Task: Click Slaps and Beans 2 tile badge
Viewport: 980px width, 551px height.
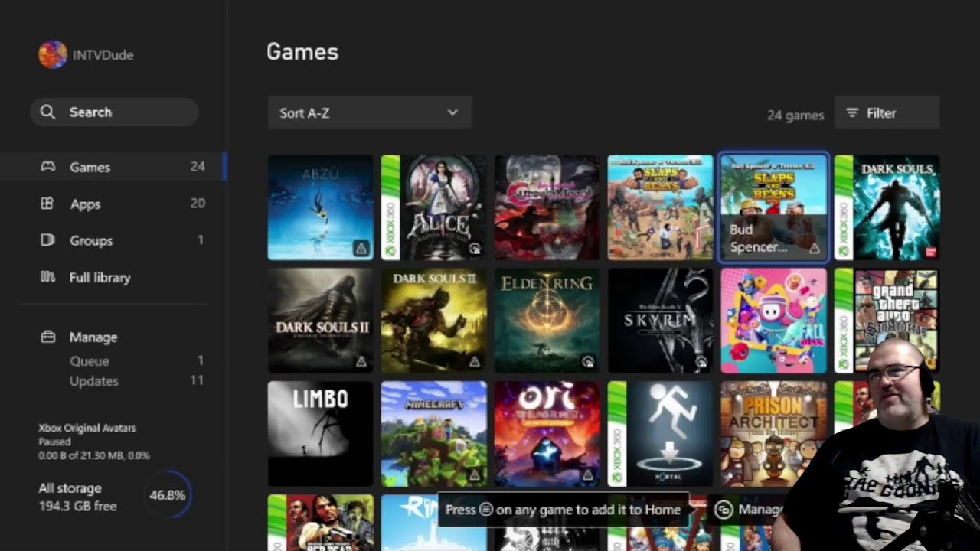Action: coord(814,248)
